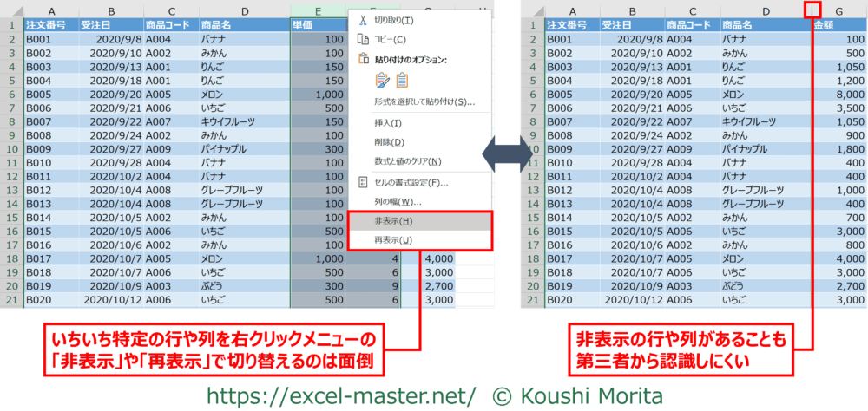Image resolution: width=868 pixels, height=411 pixels.
Task: Select column G header in right sheet
Action: [838, 11]
